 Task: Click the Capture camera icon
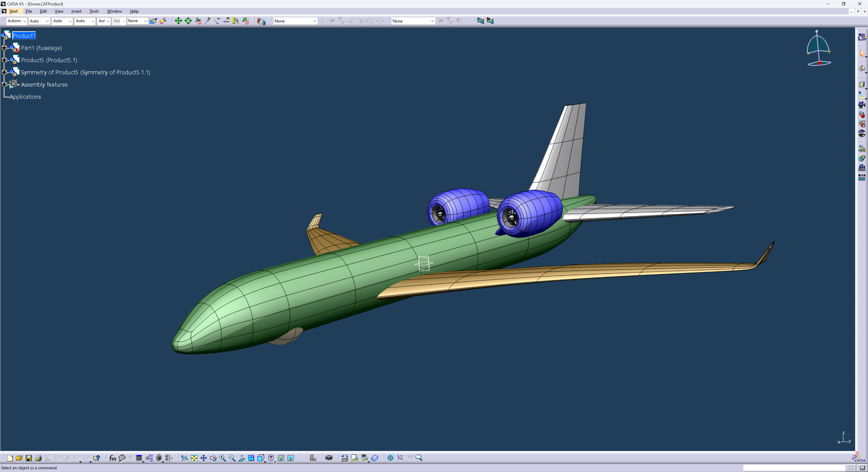[x=329, y=458]
